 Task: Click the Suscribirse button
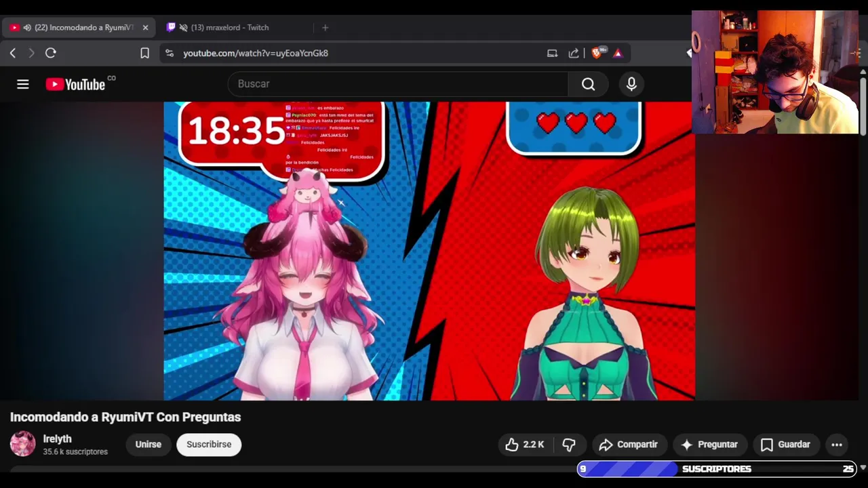click(x=209, y=445)
